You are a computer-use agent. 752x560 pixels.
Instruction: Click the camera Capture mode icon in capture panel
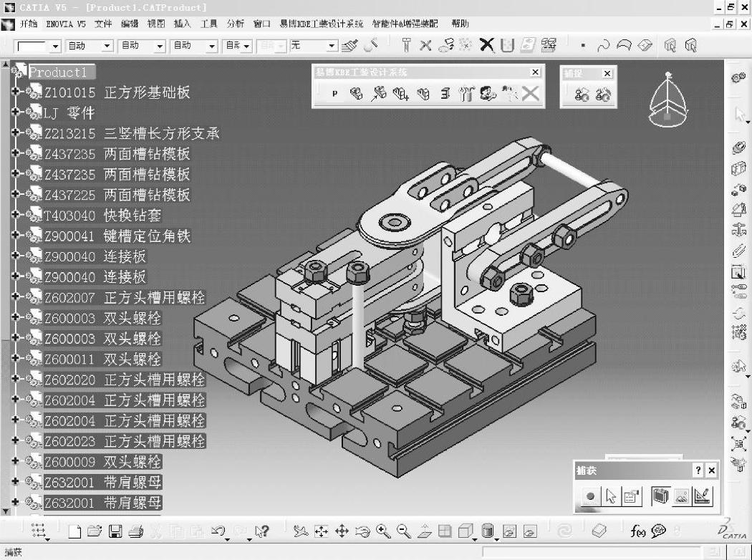660,496
